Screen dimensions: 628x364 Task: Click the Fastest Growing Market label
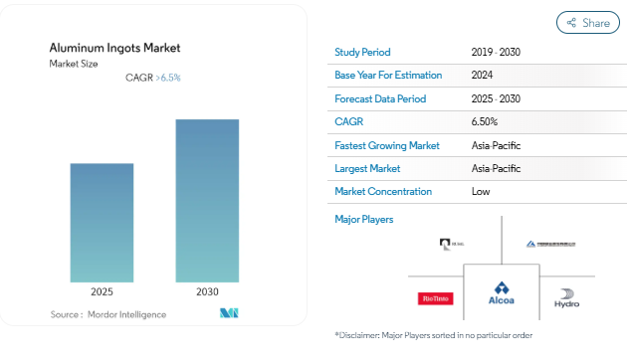(387, 145)
